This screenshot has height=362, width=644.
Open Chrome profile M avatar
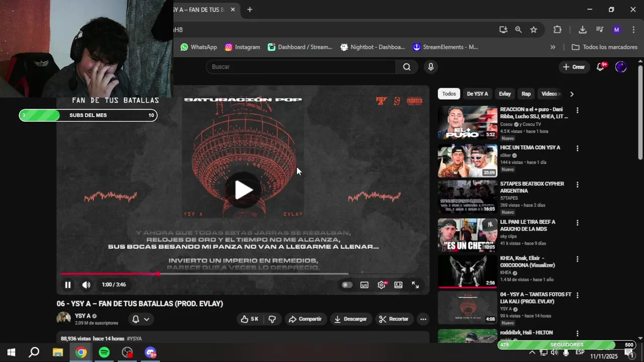point(617,30)
